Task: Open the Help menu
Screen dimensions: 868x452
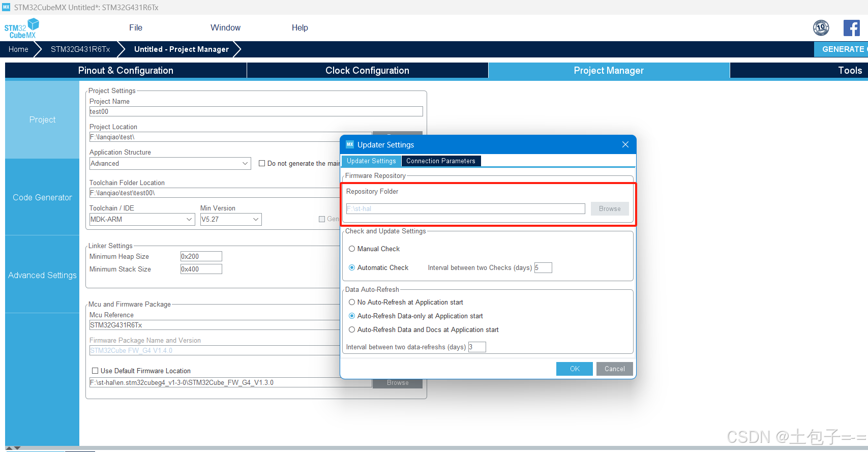Action: [x=300, y=27]
